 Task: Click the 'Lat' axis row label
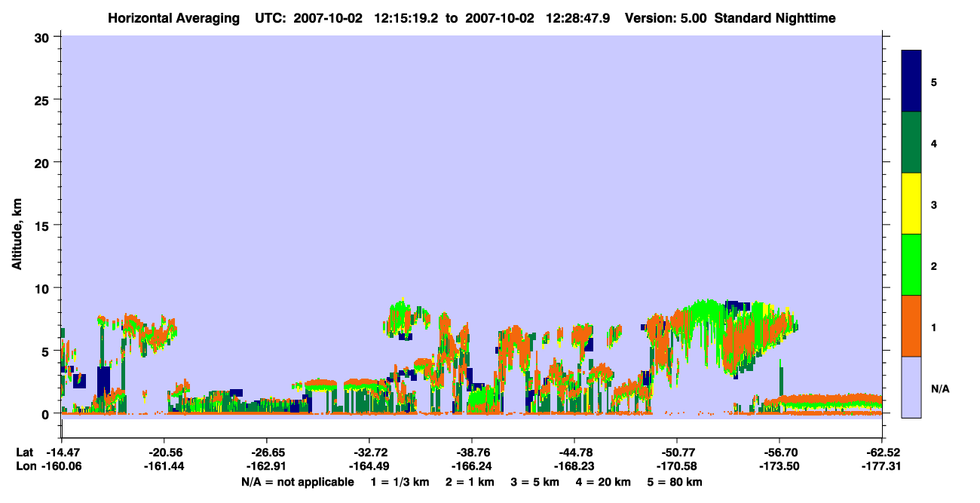click(x=25, y=452)
